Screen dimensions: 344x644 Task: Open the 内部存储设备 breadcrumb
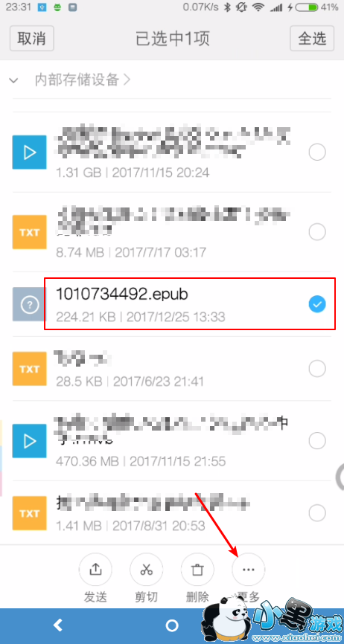point(82,80)
